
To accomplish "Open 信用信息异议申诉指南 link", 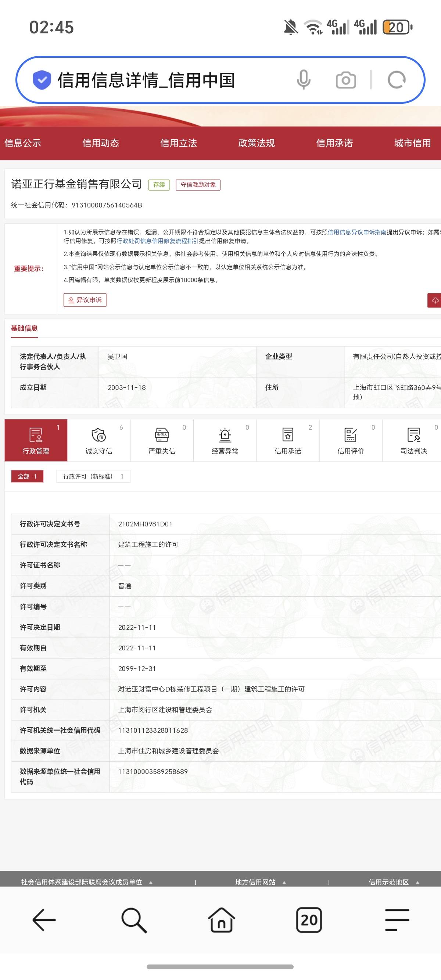I will pyautogui.click(x=357, y=232).
